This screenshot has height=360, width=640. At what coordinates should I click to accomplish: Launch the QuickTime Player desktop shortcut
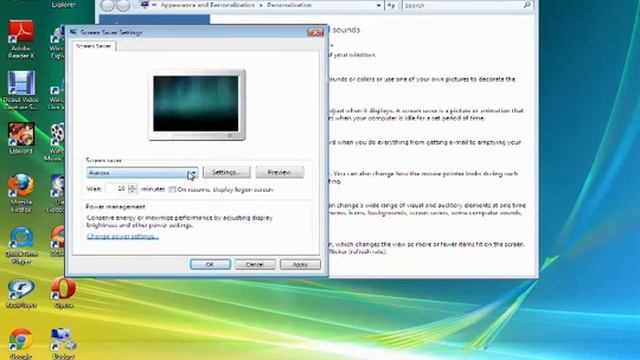(x=21, y=245)
